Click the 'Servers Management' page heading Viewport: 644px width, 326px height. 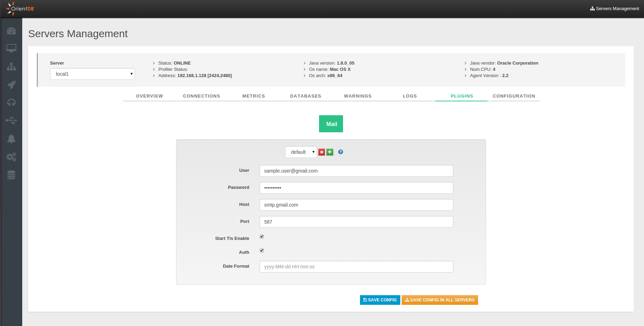click(78, 34)
